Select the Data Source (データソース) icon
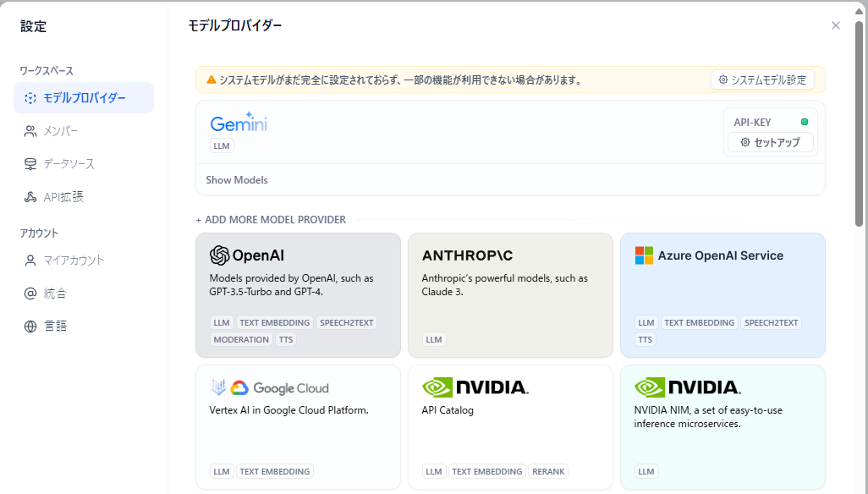868x494 pixels. pos(30,164)
